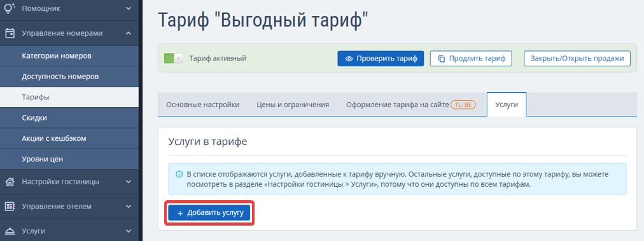This screenshot has height=241, width=644.
Task: Open Скидки in the sidebar
Action: [x=69, y=117]
